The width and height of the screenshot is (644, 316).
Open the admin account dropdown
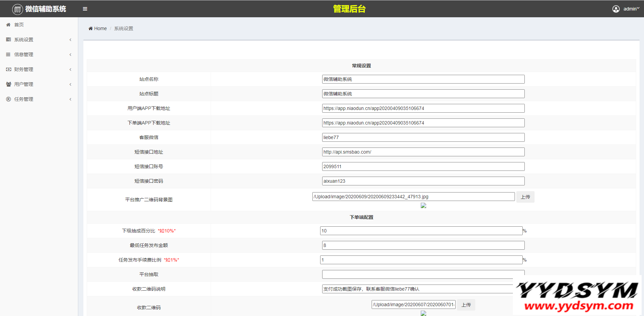(631, 9)
